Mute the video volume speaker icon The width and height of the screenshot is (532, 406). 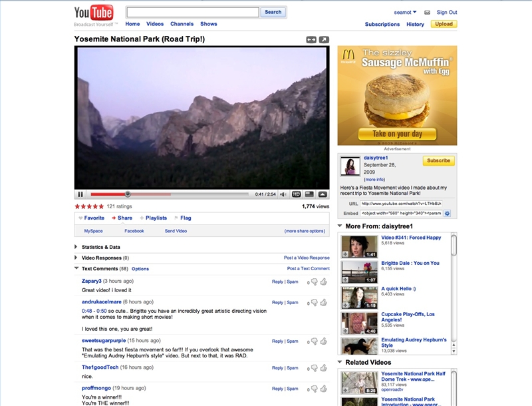283,194
